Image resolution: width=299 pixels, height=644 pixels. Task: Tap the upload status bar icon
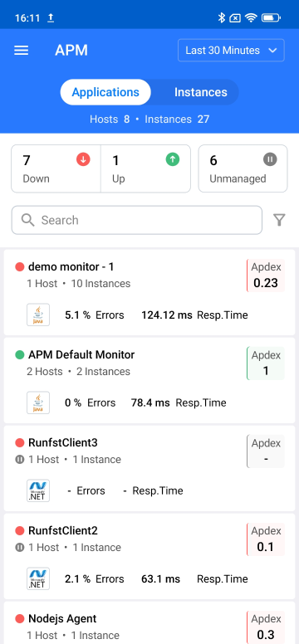[51, 17]
